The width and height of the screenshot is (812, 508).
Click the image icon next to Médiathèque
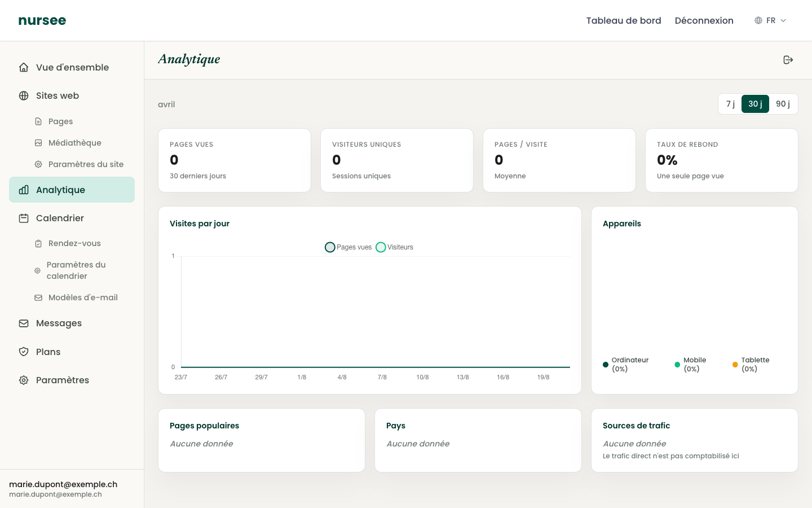pos(38,143)
